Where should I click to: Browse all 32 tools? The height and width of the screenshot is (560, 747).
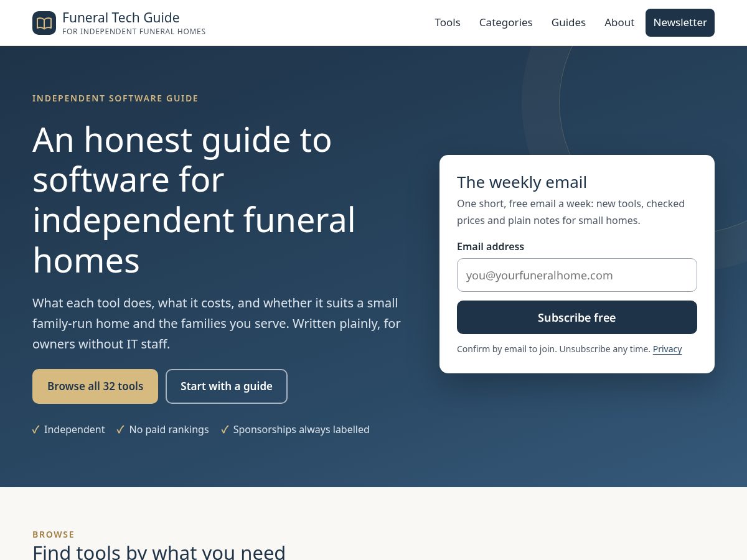pyautogui.click(x=95, y=386)
